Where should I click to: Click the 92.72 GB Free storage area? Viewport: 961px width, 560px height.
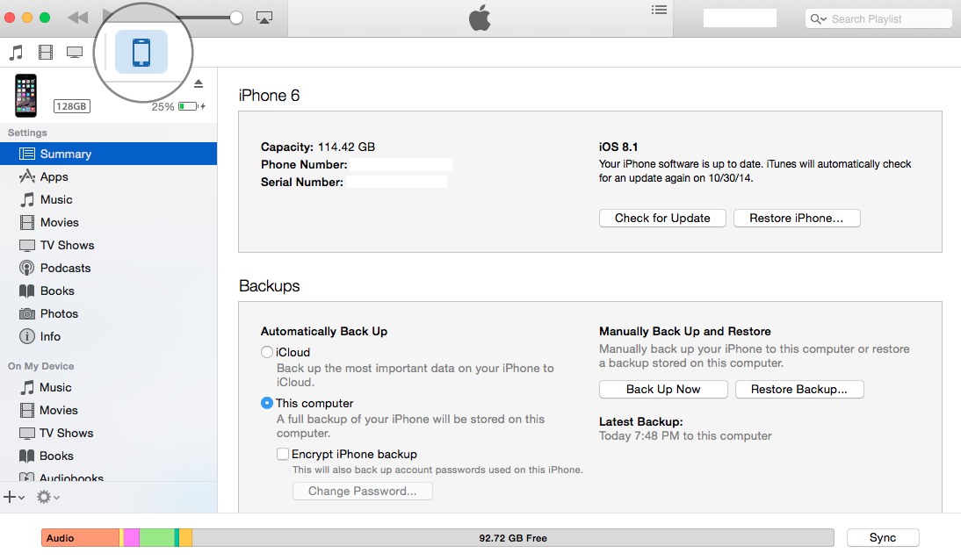tap(513, 538)
